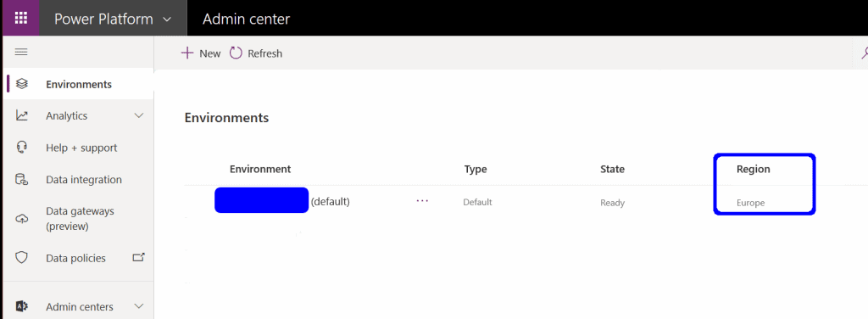868x319 pixels.
Task: Click the Admin center title
Action: click(247, 19)
